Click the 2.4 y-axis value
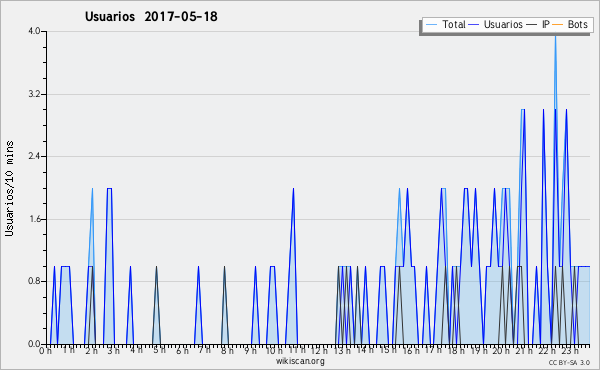Image resolution: width=600 pixels, height=370 pixels. point(34,156)
